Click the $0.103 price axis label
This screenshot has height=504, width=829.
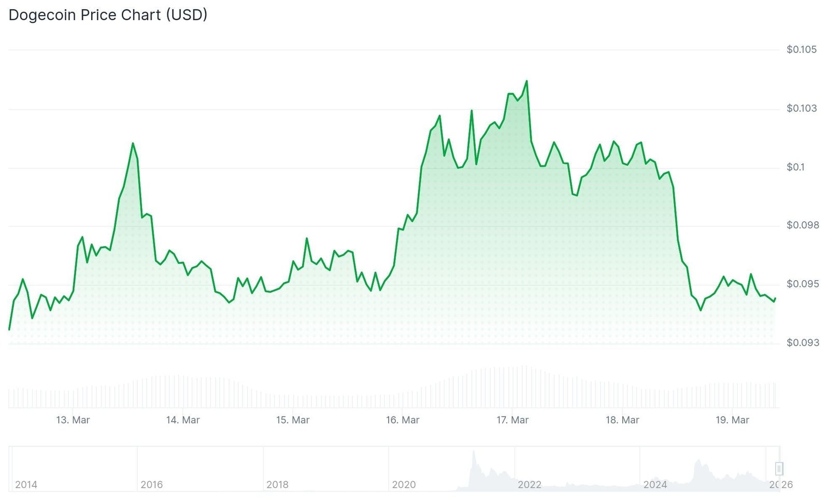click(x=801, y=108)
